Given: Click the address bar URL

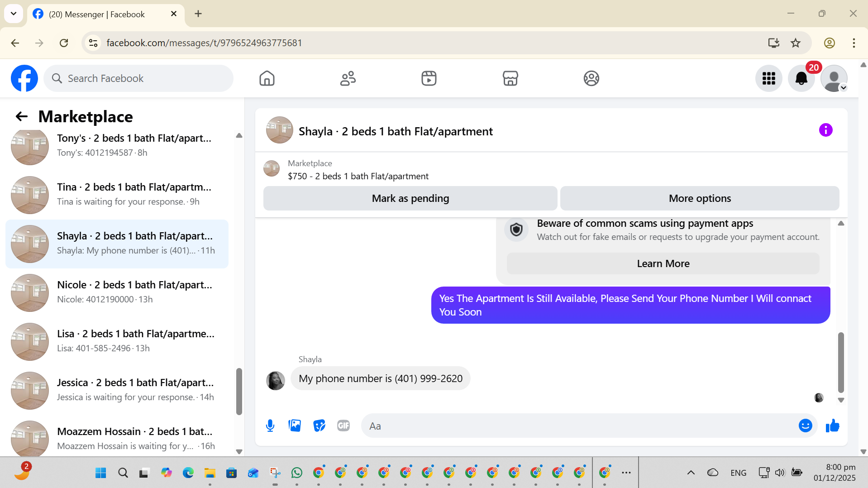Looking at the screenshot, I should [204, 43].
